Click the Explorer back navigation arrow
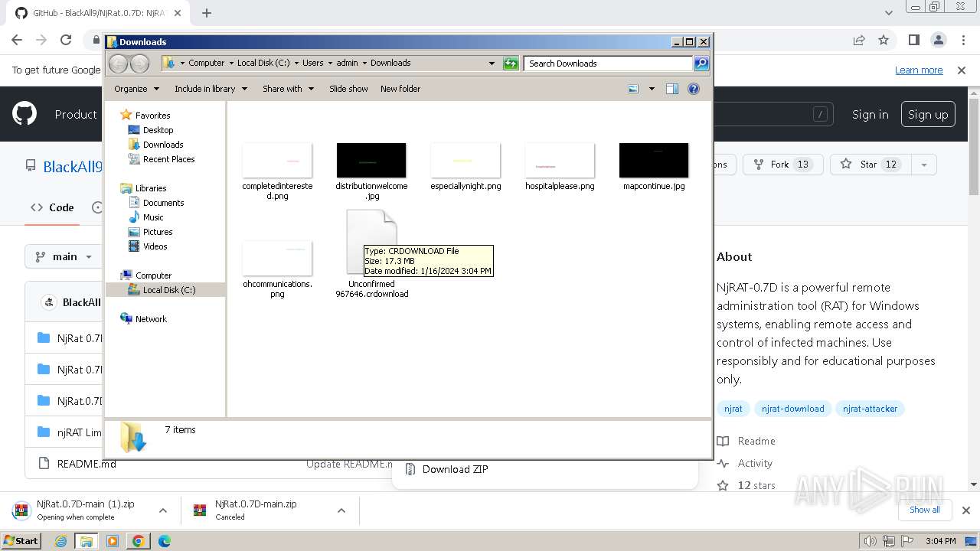This screenshot has height=551, width=980. tap(118, 64)
